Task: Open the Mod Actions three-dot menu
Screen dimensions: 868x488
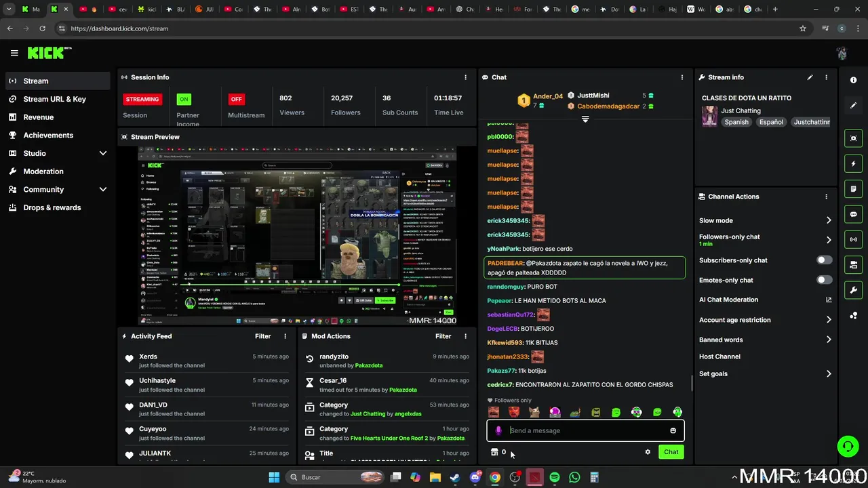Action: coord(465,336)
